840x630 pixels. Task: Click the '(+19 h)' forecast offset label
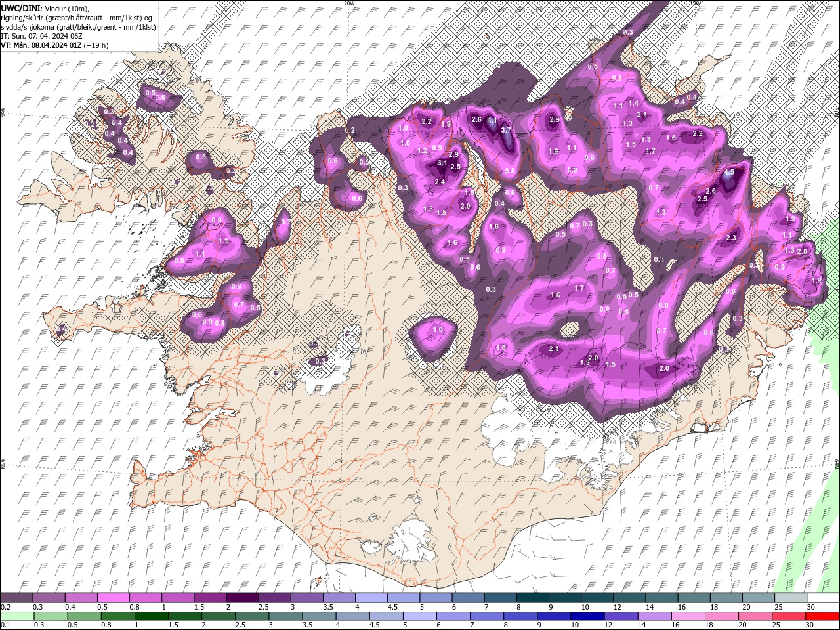[x=96, y=45]
